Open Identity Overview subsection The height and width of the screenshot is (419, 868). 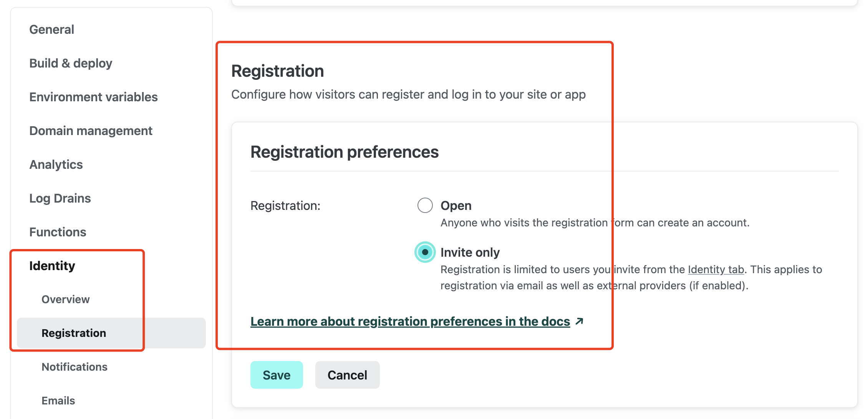click(65, 299)
